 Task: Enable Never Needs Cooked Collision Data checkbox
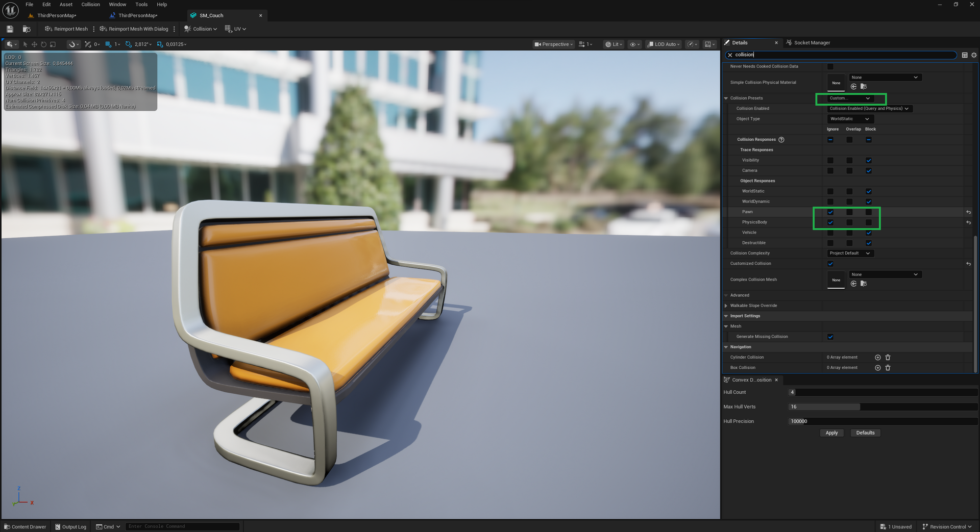(x=830, y=66)
